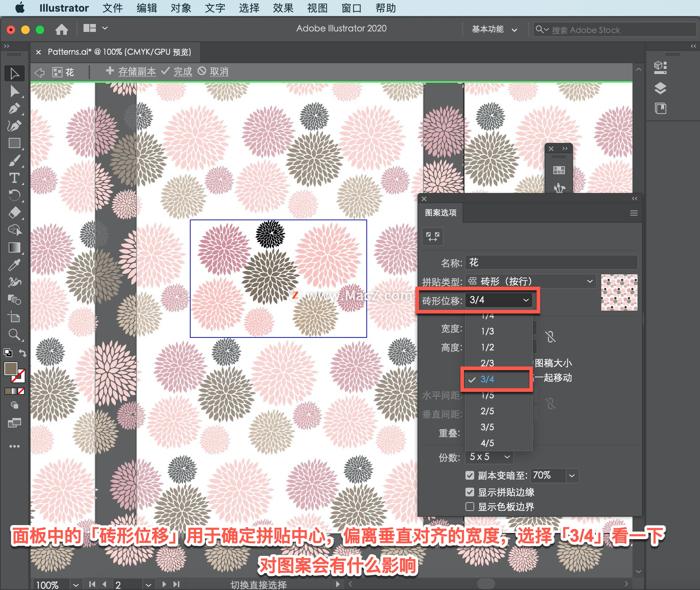Image resolution: width=700 pixels, height=590 pixels.
Task: Open the dim copies percentage dropdown
Action: pyautogui.click(x=572, y=476)
